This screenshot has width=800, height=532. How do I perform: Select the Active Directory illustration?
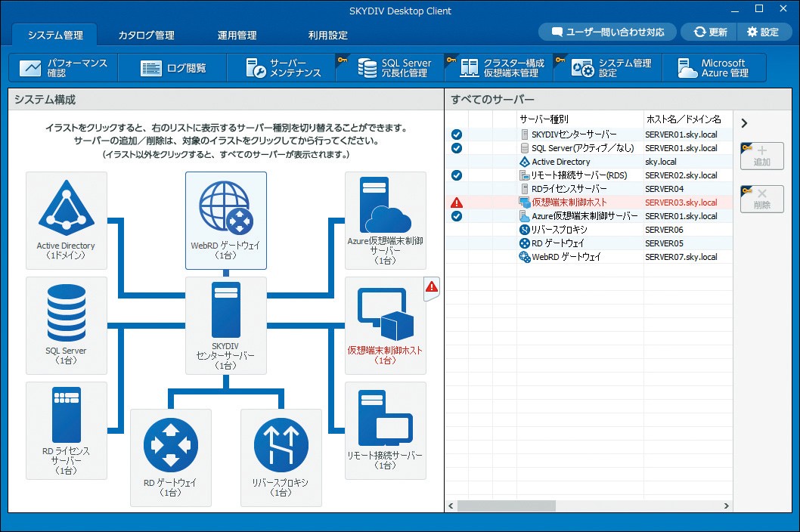(67, 221)
